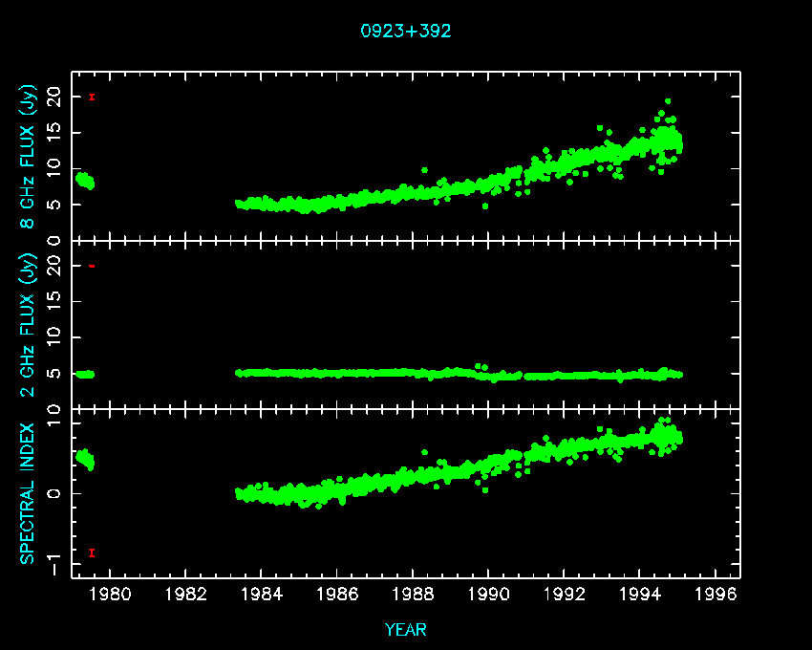Click red error bar in spectral index panel
Screen dimensions: 812x650
click(x=92, y=552)
